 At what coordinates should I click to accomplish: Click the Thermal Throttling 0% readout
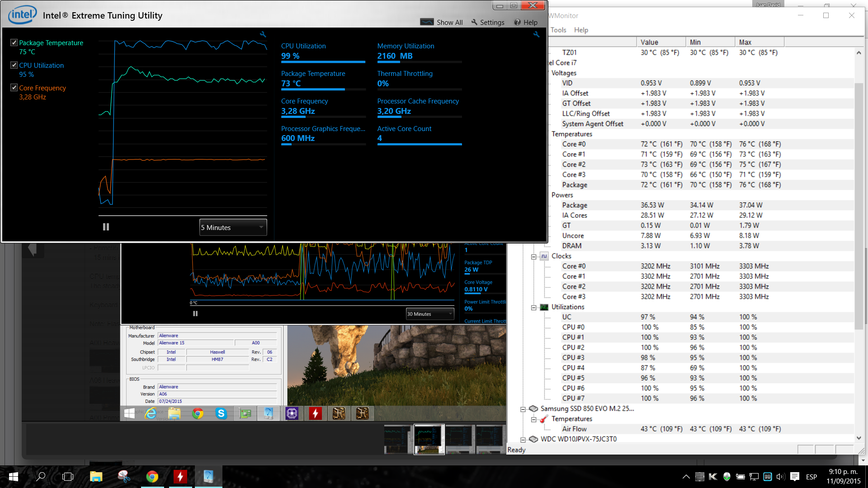click(383, 84)
